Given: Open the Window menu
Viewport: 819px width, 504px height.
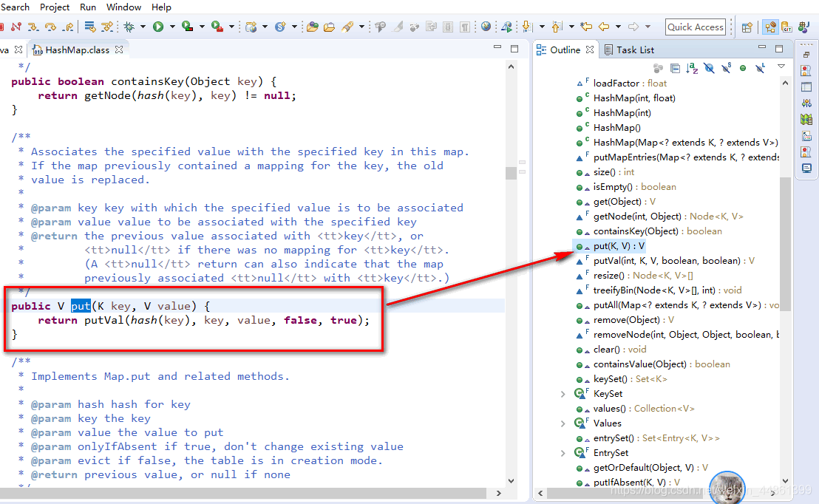Looking at the screenshot, I should point(123,7).
